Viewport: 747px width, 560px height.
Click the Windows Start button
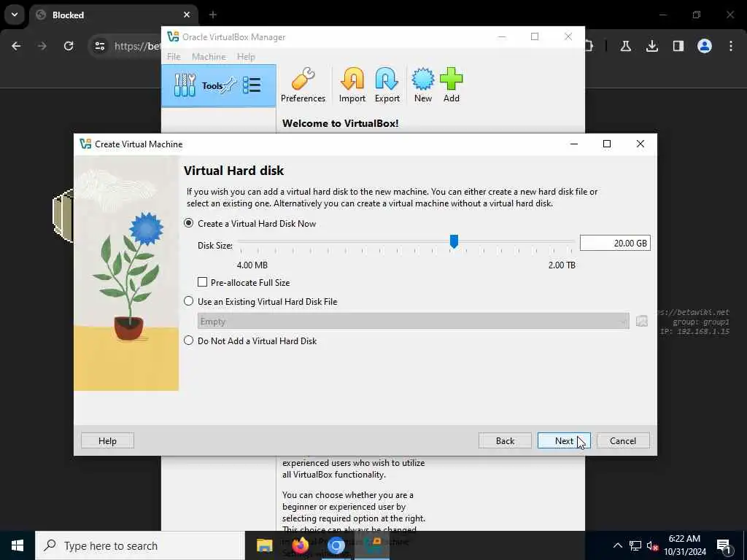[18, 545]
